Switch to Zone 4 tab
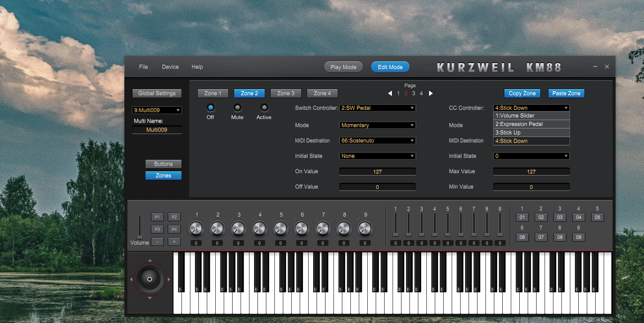The image size is (644, 323). tap(322, 93)
